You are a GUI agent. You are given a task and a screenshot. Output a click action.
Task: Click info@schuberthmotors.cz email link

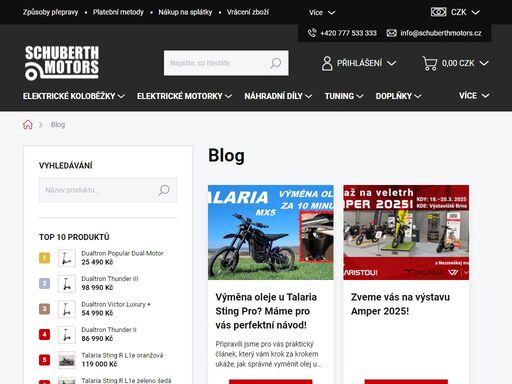click(441, 33)
